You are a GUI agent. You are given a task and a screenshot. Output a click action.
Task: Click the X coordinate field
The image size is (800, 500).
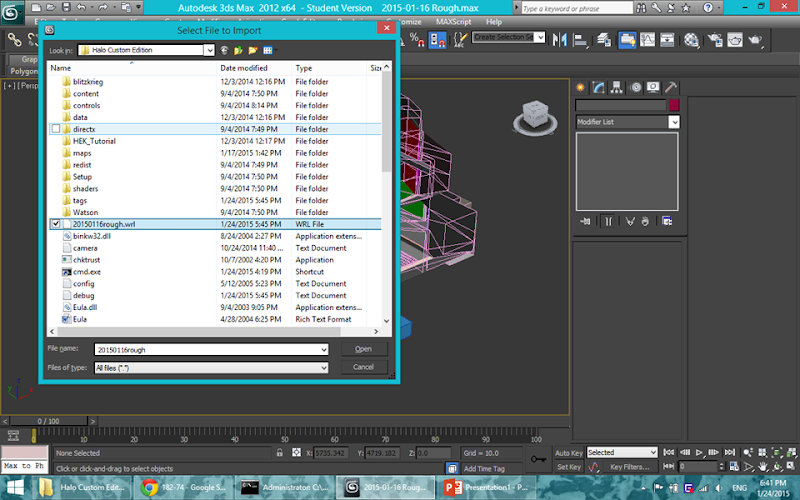pyautogui.click(x=331, y=453)
